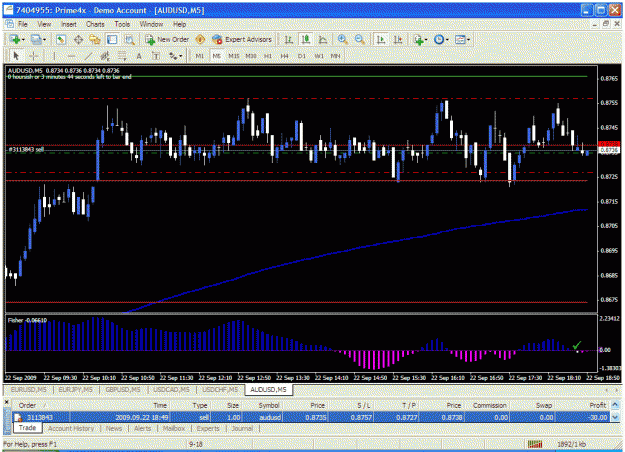The width and height of the screenshot is (625, 452).
Task: Switch to the GBPUSD,M5 chart tab
Action: click(123, 389)
